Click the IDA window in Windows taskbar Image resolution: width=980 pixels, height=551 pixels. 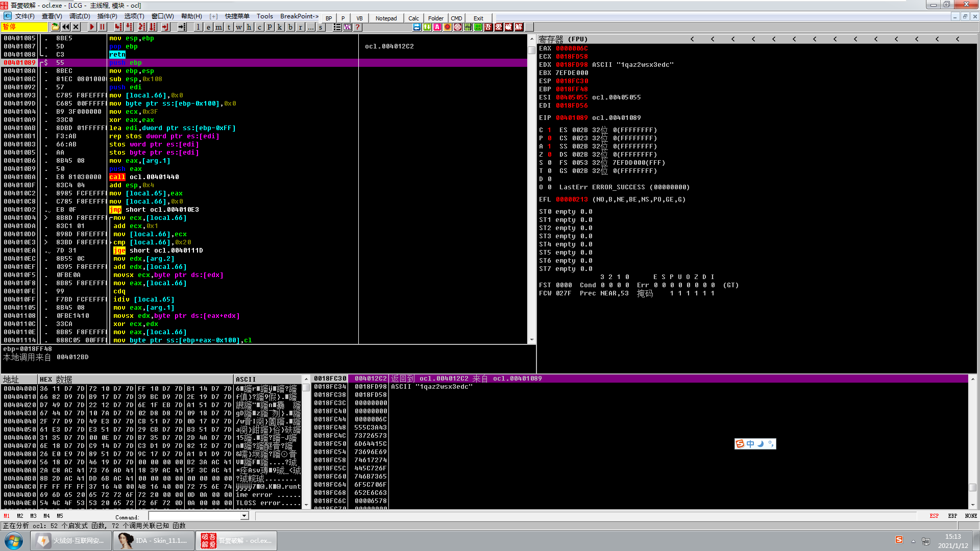[x=153, y=541]
